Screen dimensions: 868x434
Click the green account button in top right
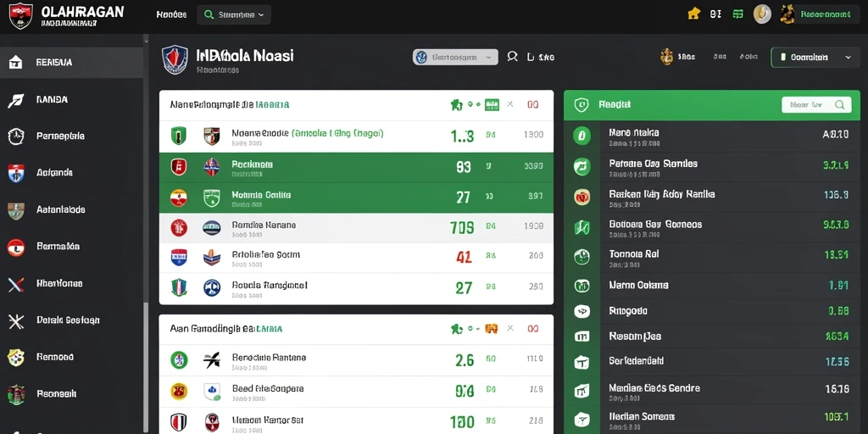[x=826, y=15]
